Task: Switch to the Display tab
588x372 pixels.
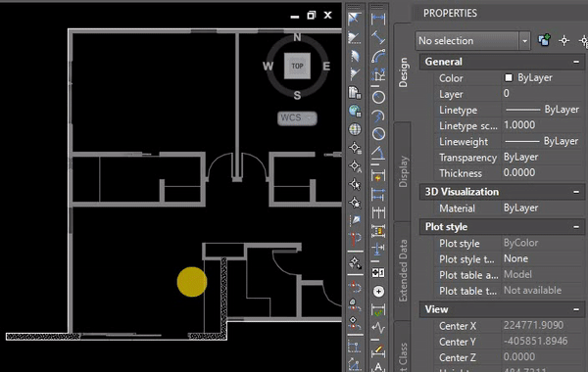Action: pos(403,171)
